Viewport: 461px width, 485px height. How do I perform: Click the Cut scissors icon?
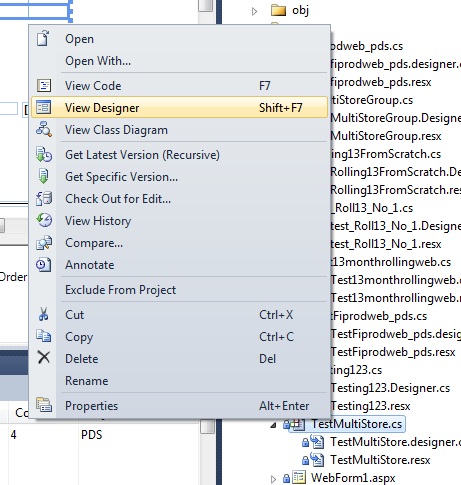44,314
